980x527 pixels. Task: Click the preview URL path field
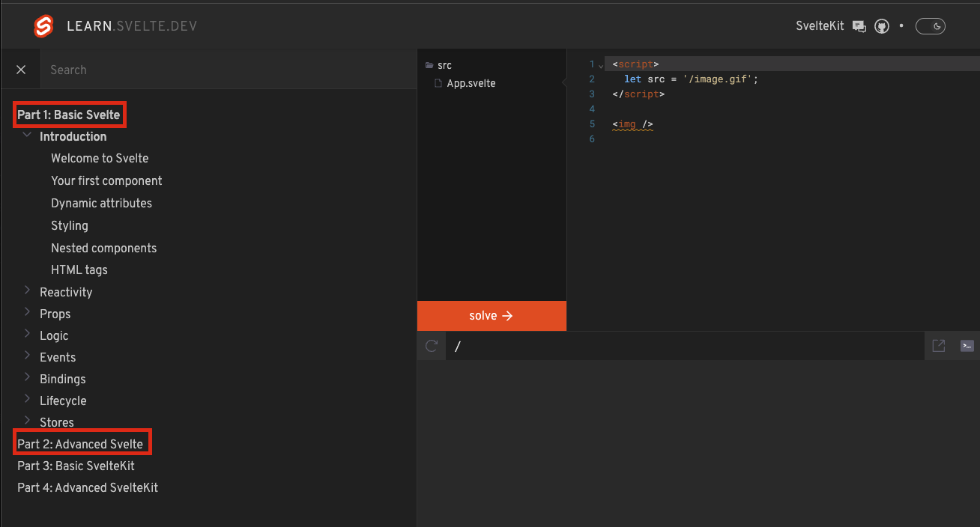click(x=686, y=346)
